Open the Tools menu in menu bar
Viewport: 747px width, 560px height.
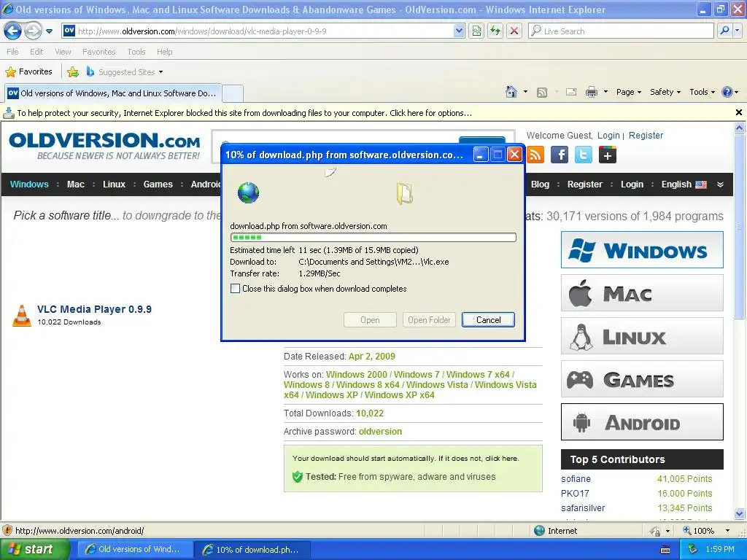(x=136, y=52)
